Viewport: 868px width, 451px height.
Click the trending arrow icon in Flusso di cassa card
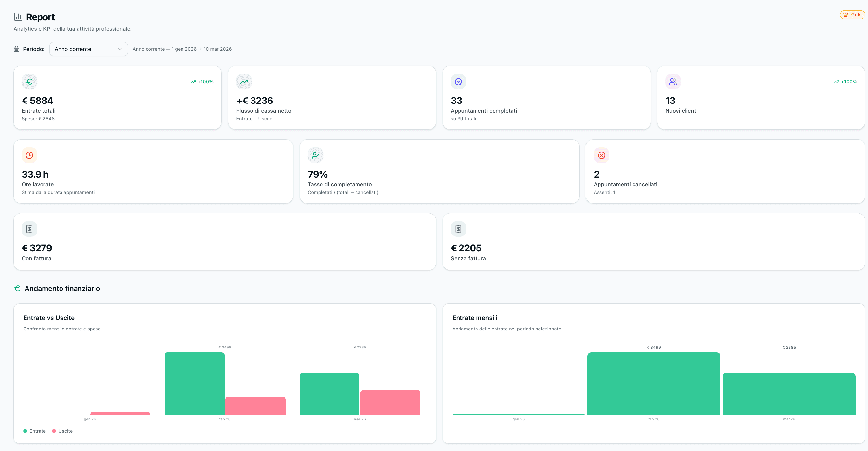coord(244,82)
